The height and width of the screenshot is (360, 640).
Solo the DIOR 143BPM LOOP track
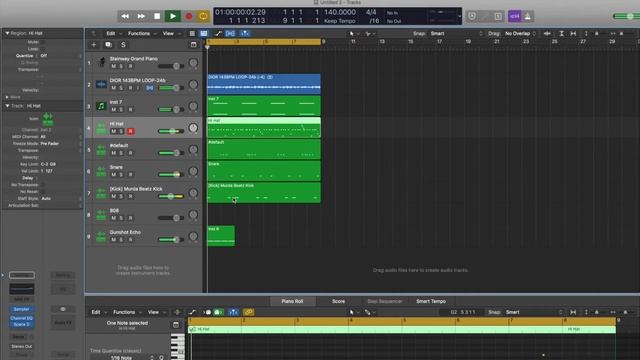tap(122, 88)
